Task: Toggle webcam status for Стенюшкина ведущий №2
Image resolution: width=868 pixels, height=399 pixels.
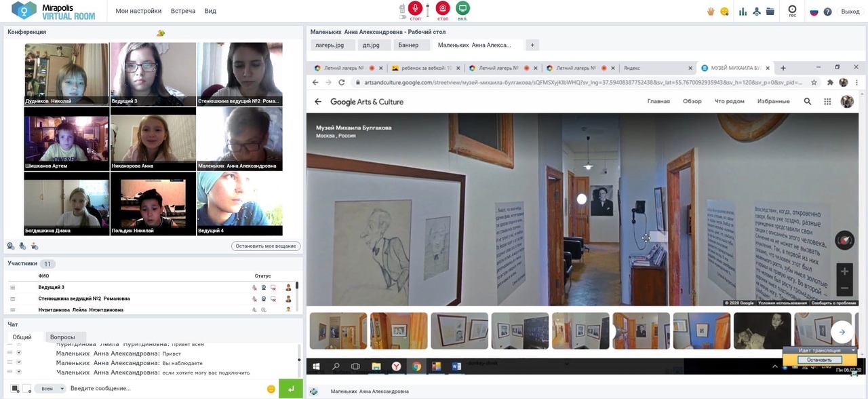Action: [x=264, y=299]
